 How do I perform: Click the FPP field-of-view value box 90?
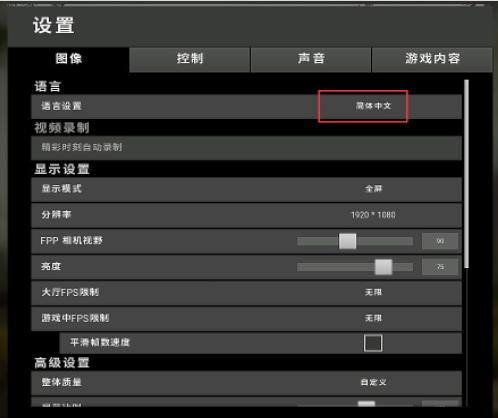(440, 241)
